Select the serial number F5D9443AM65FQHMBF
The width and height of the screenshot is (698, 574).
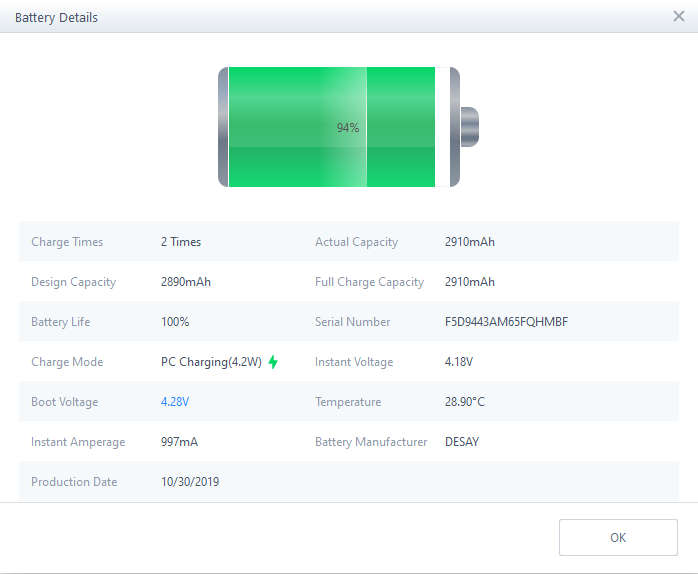coord(506,322)
